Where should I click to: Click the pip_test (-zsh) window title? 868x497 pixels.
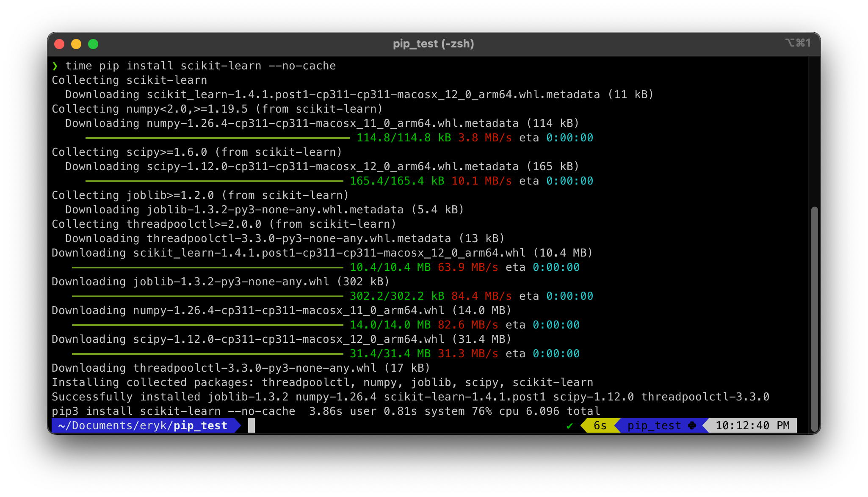(433, 44)
